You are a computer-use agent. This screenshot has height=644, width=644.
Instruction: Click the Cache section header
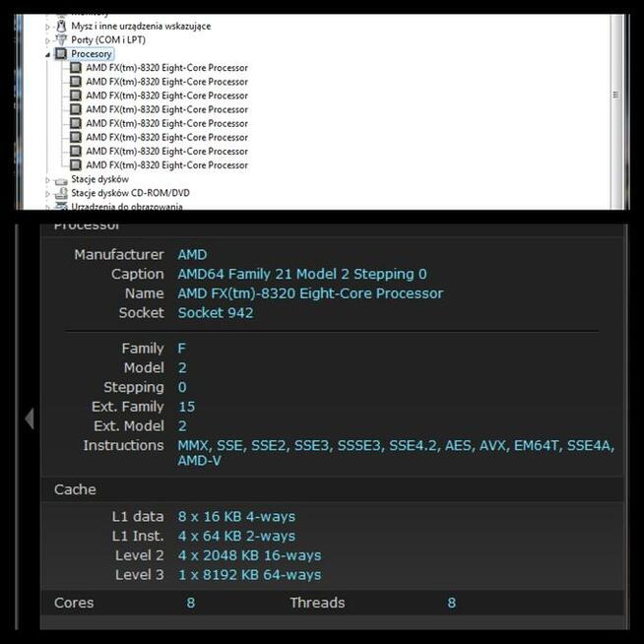click(x=75, y=489)
